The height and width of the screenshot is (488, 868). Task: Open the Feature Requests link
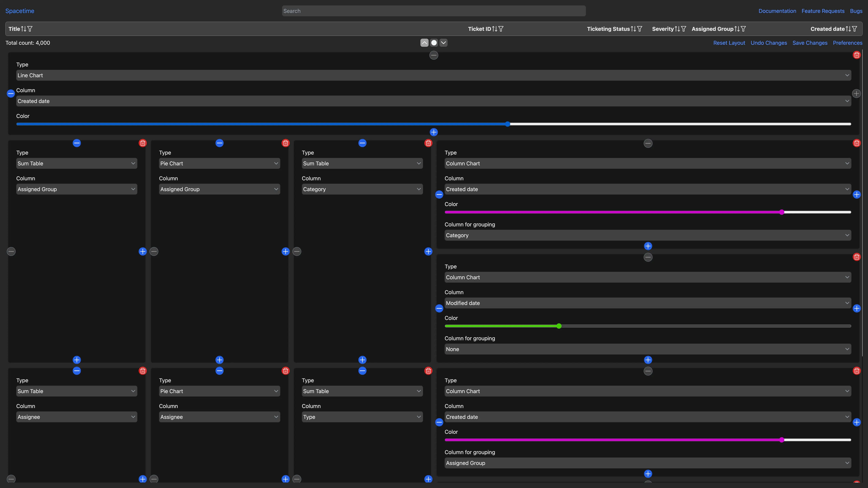[823, 11]
